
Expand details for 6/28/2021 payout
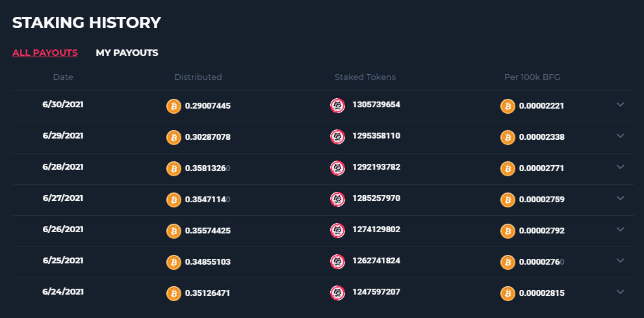620,167
